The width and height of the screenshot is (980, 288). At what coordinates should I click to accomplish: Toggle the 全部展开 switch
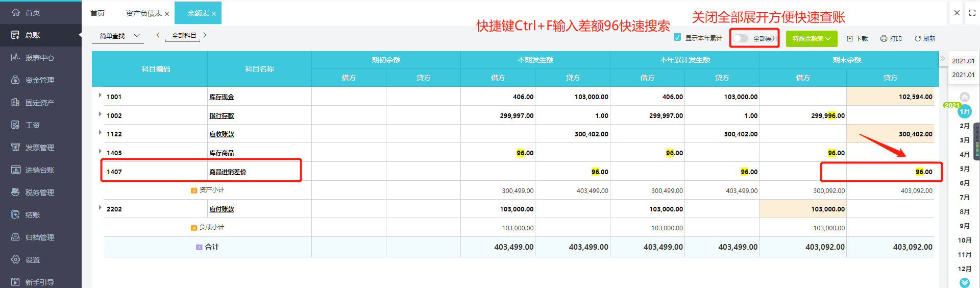tap(741, 38)
